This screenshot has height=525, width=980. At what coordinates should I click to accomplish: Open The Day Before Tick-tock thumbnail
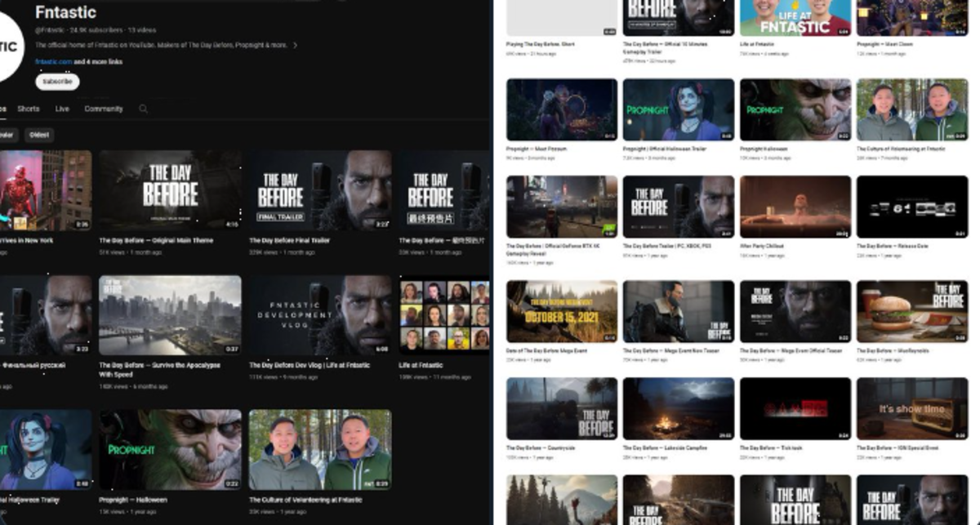795,408
